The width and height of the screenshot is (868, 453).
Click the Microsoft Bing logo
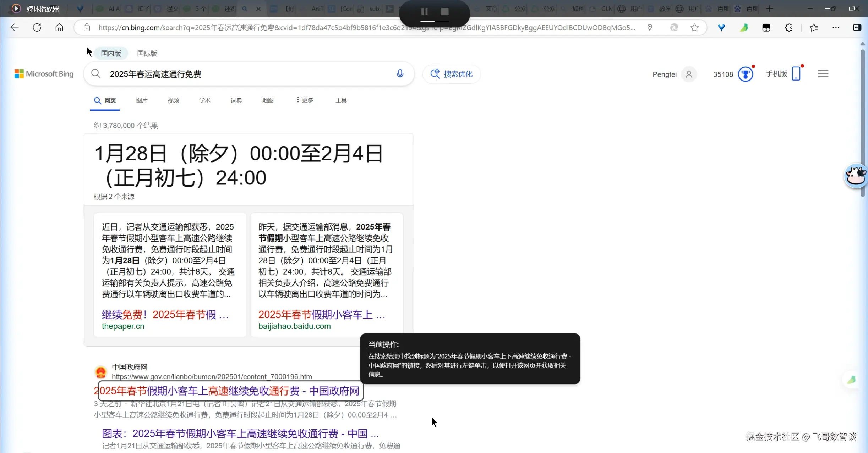43,74
